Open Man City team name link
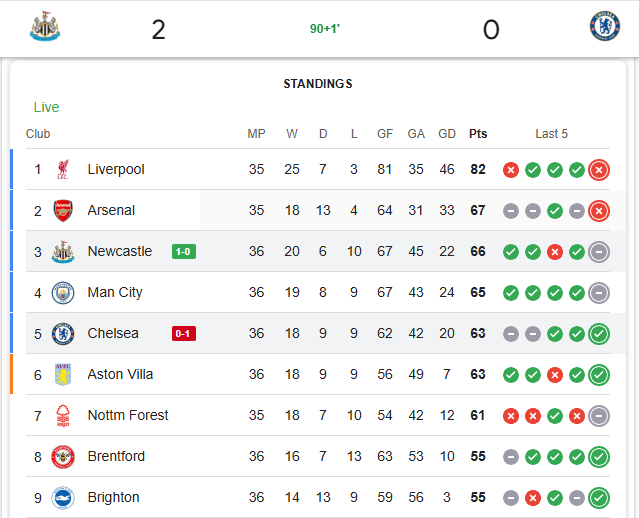The image size is (639, 518). 115,292
